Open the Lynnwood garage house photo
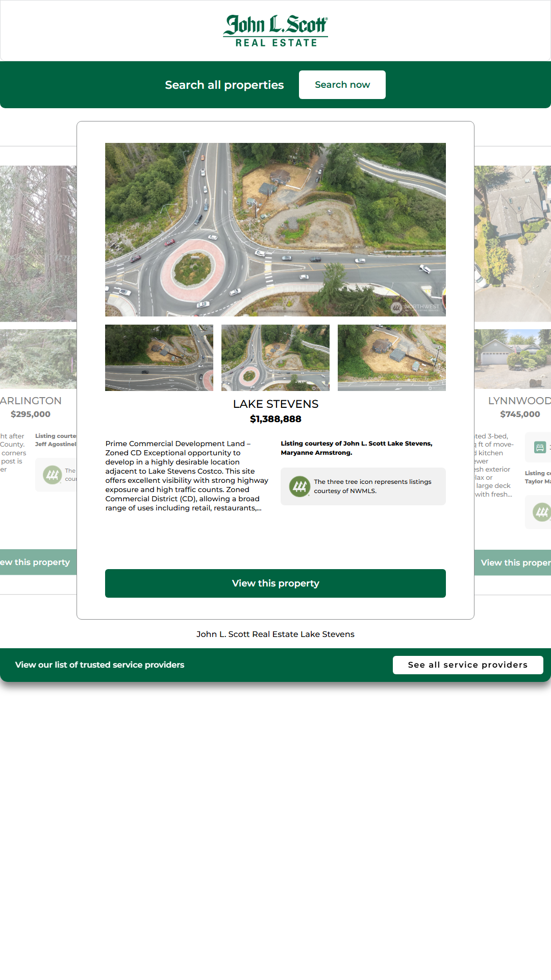Screen dimensions: 551x980 (x=512, y=359)
